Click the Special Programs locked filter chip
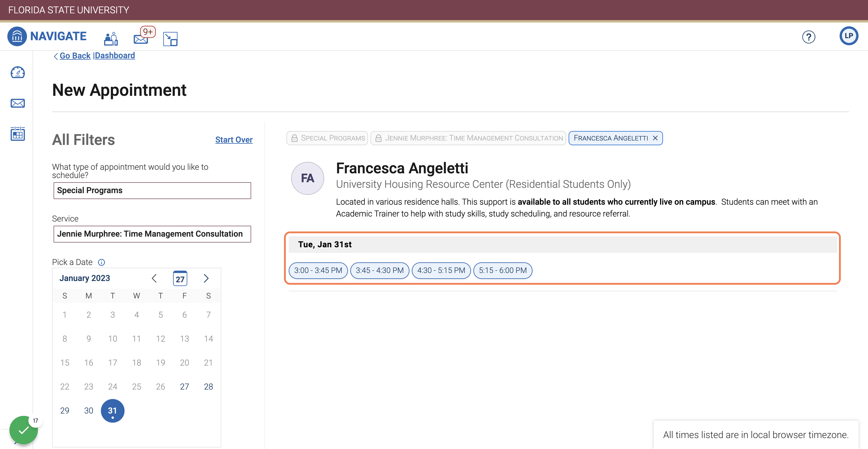This screenshot has width=868, height=449. click(x=327, y=138)
